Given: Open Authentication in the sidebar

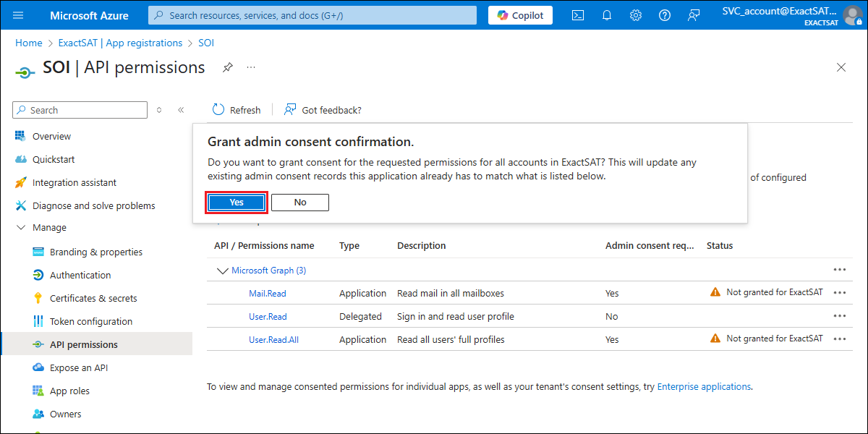Looking at the screenshot, I should coord(80,275).
